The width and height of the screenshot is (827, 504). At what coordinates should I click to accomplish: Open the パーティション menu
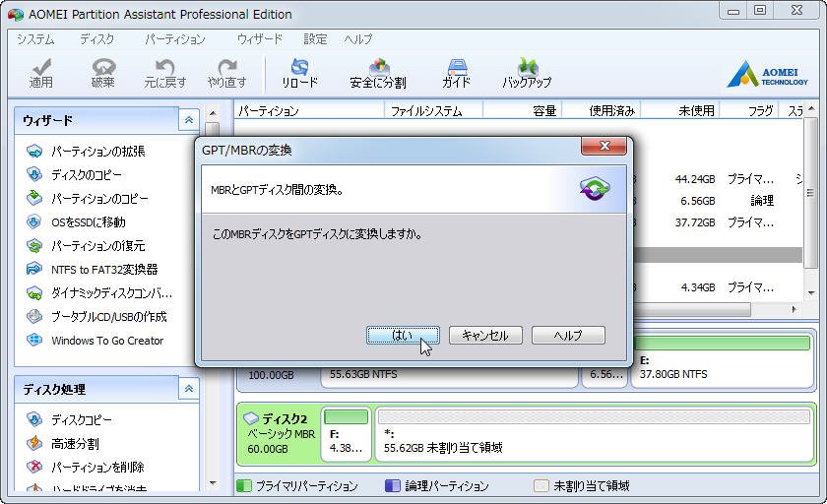pyautogui.click(x=175, y=39)
